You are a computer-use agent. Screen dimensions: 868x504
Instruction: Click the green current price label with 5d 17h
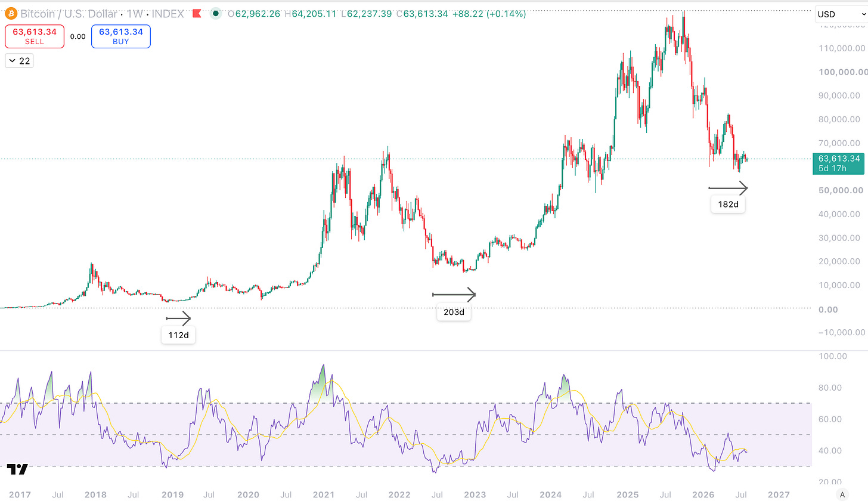click(x=838, y=163)
